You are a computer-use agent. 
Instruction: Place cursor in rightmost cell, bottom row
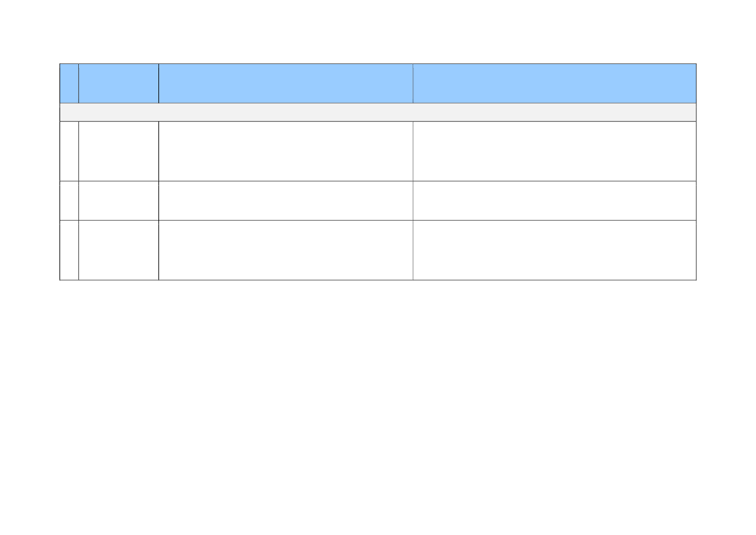[554, 250]
